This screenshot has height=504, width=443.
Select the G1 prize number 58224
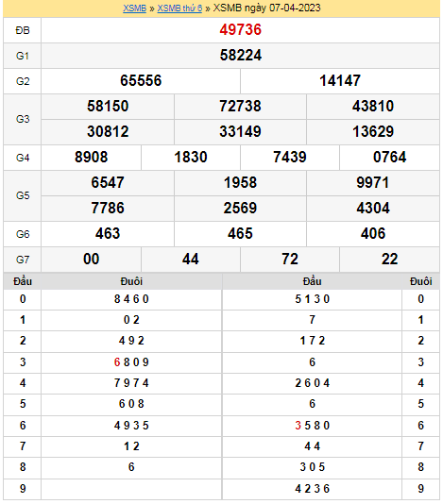click(240, 56)
